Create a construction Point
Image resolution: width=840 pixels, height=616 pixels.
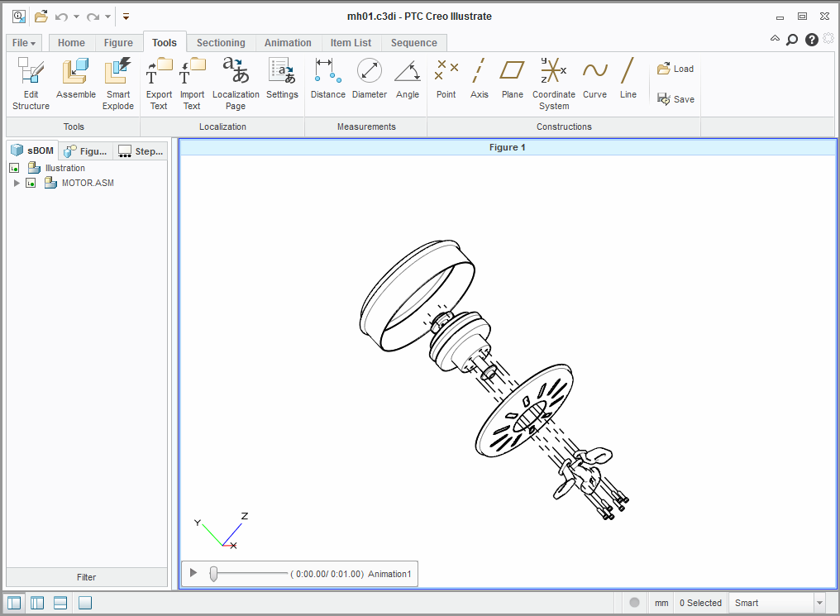(446, 79)
